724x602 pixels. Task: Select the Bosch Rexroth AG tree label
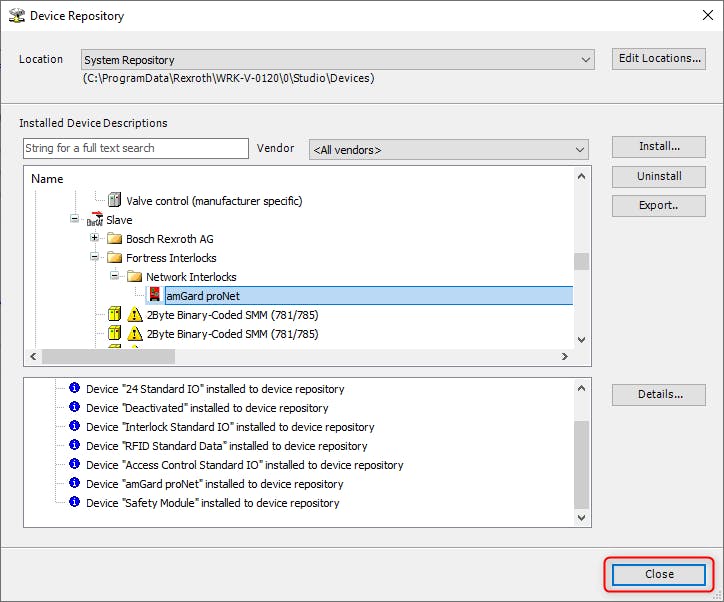coord(170,239)
